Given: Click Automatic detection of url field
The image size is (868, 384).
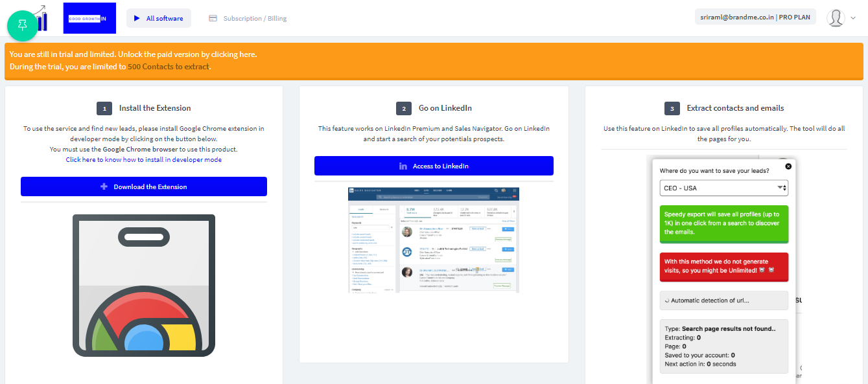Looking at the screenshot, I should tap(724, 300).
